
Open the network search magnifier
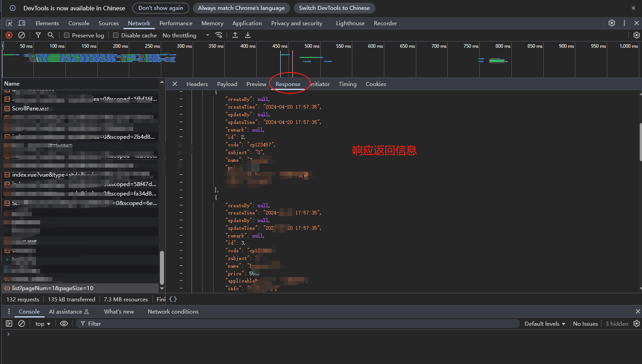coord(51,35)
